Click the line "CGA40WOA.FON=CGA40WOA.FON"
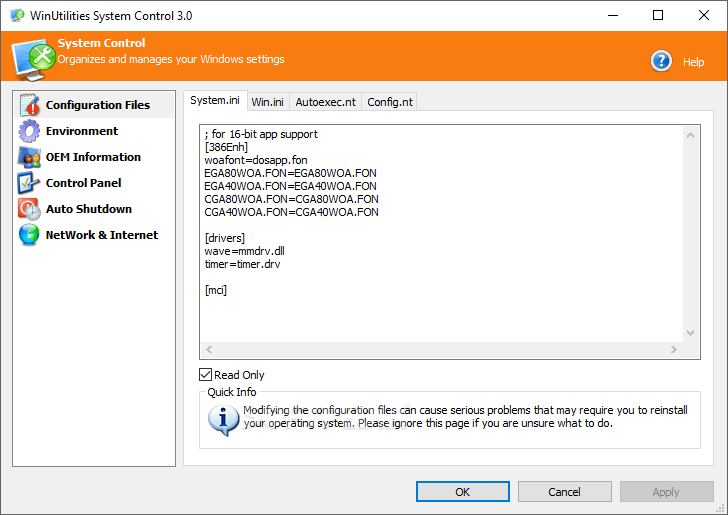The height and width of the screenshot is (515, 728). coord(292,212)
